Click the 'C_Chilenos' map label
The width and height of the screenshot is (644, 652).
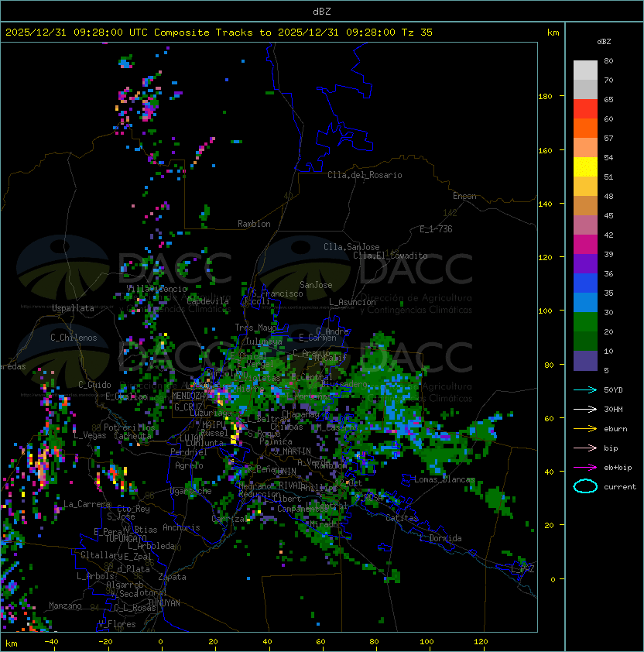(x=74, y=338)
